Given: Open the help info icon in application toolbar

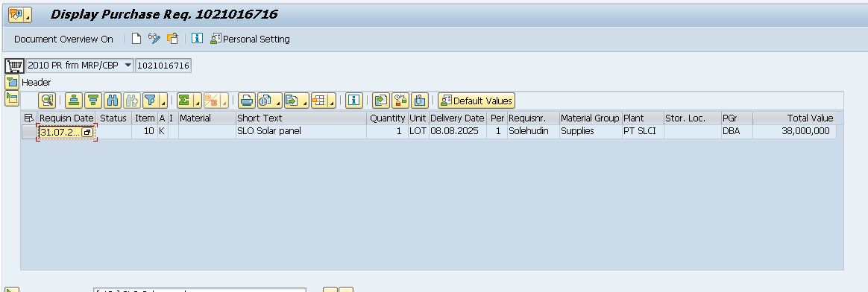Looking at the screenshot, I should pyautogui.click(x=198, y=39).
